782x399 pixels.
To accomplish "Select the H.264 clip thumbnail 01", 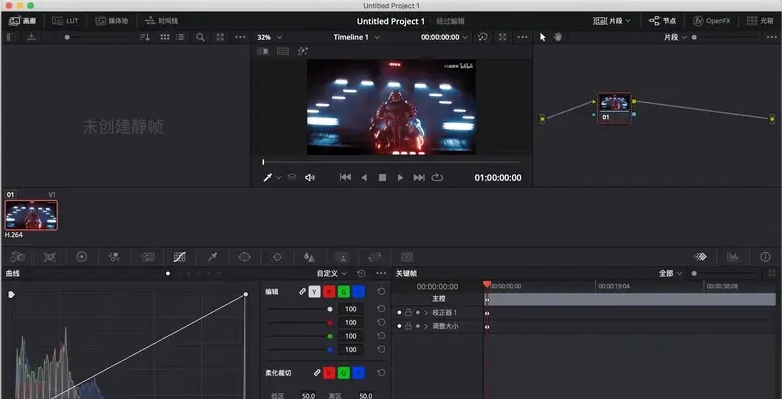I will (31, 215).
